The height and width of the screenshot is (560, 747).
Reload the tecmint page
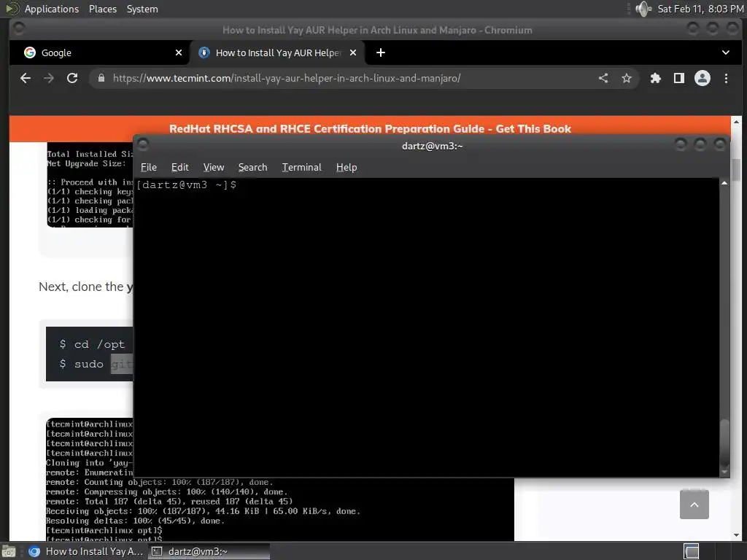click(x=72, y=78)
